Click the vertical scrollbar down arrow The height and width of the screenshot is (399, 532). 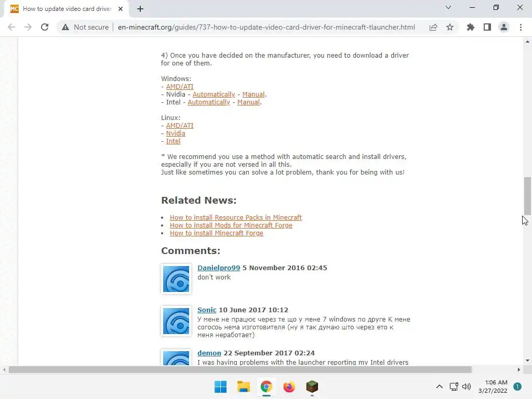[527, 361]
